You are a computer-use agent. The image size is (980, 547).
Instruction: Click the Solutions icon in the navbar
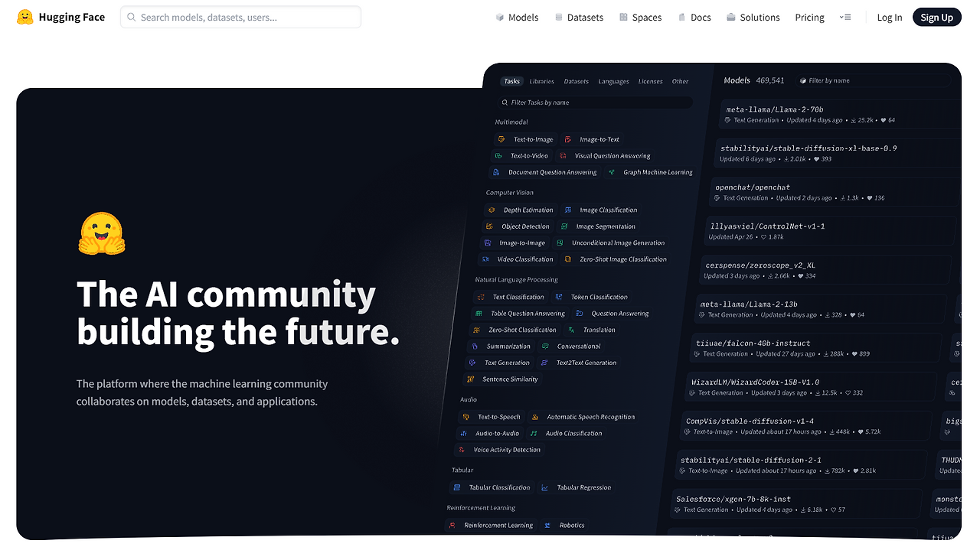pyautogui.click(x=731, y=17)
